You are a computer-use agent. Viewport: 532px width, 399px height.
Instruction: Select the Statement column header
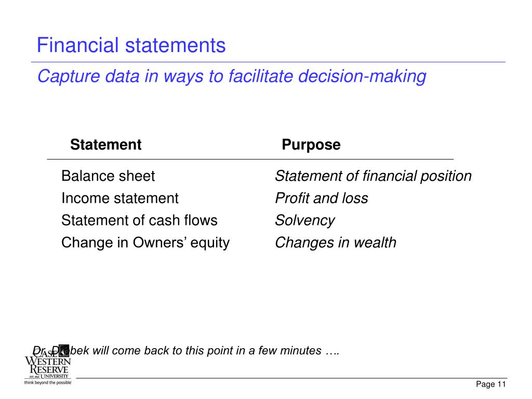tap(106, 144)
